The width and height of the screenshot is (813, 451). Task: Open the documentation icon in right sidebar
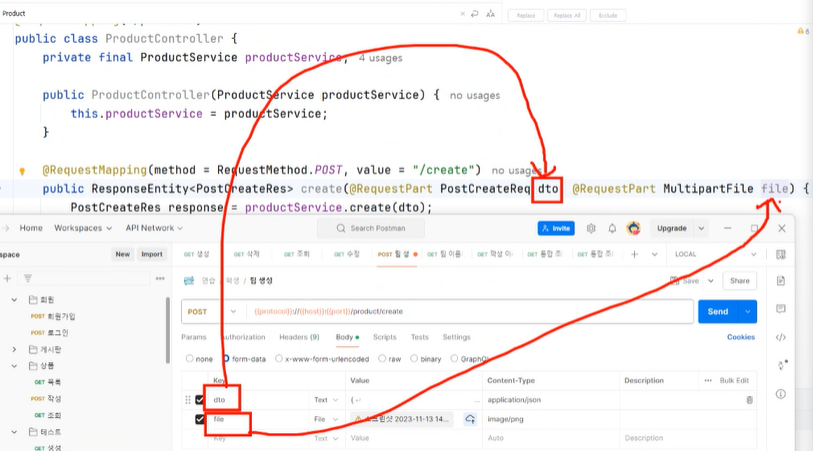[781, 281]
